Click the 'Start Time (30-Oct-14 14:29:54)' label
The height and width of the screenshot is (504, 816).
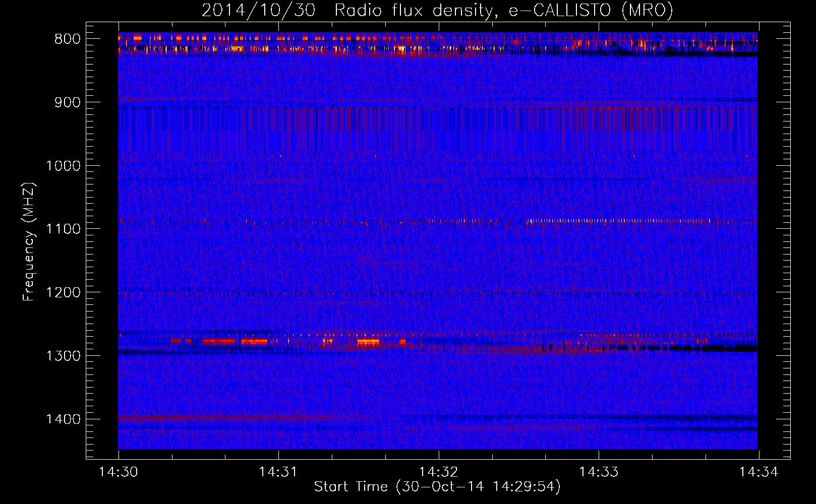pyautogui.click(x=437, y=487)
